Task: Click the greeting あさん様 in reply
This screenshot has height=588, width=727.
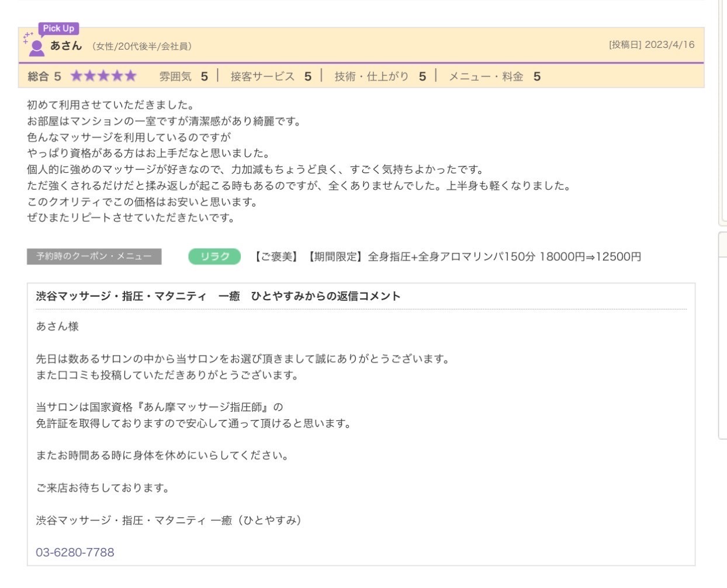Action: point(57,326)
